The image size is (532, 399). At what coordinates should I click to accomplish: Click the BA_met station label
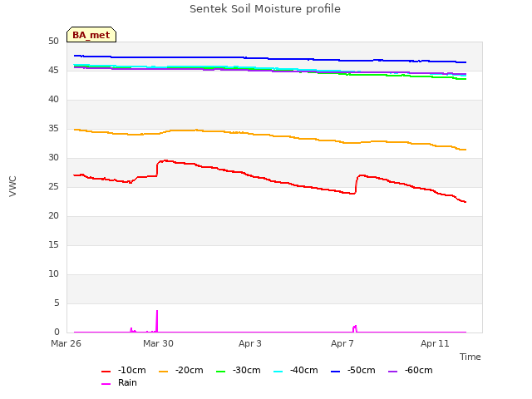[x=91, y=35]
